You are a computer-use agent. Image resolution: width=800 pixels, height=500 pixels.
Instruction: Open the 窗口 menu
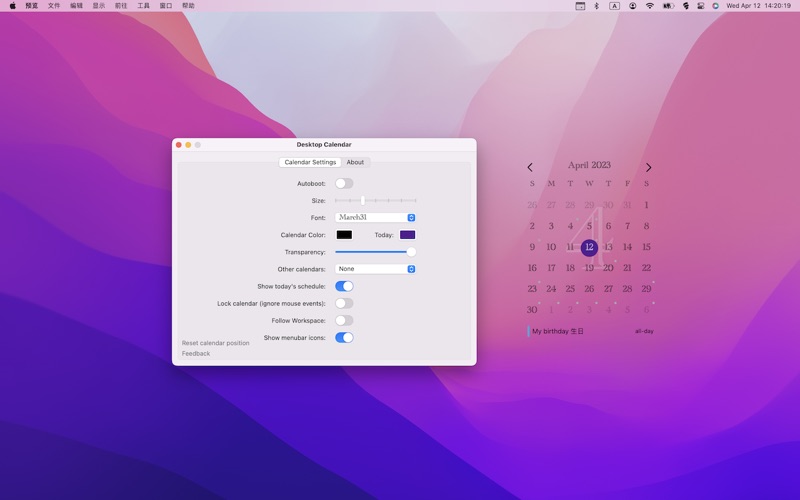(x=166, y=6)
